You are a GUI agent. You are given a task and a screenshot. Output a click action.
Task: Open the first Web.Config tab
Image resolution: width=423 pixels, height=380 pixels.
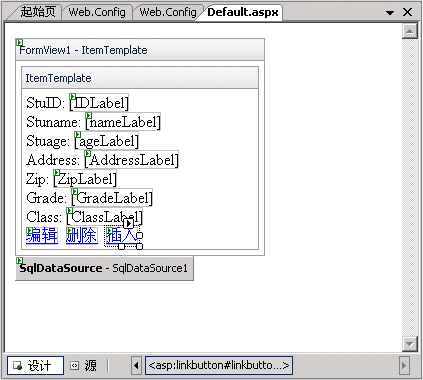point(97,12)
